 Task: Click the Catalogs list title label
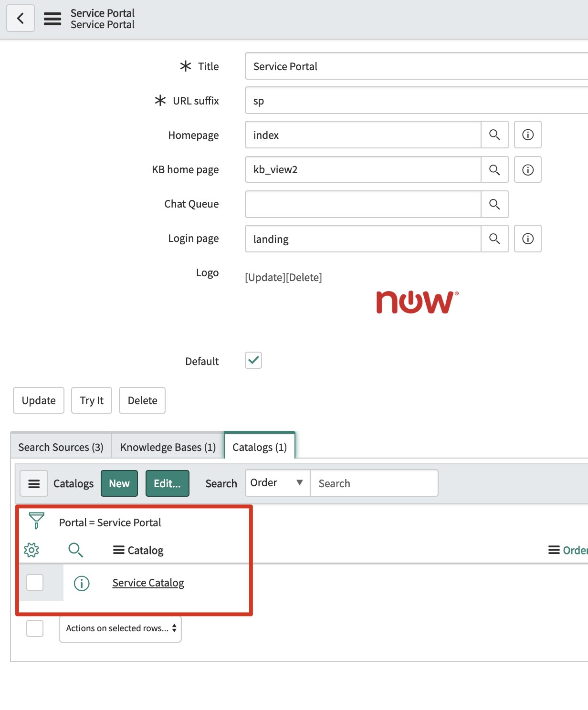click(73, 483)
